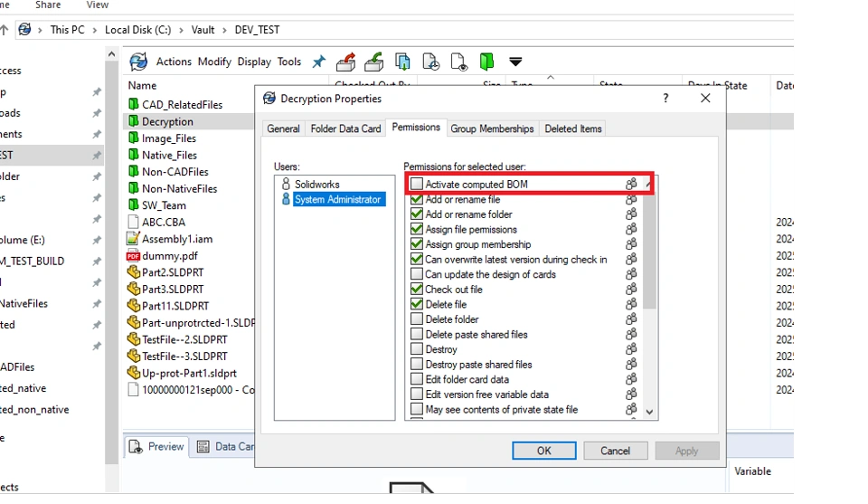
Task: Open the Group Memberships tab
Action: coord(492,128)
